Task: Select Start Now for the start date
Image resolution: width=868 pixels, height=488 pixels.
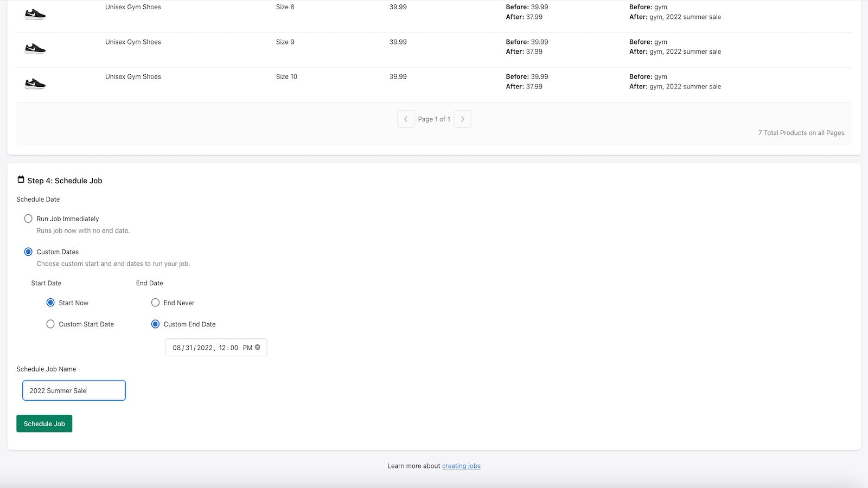Action: [50, 303]
